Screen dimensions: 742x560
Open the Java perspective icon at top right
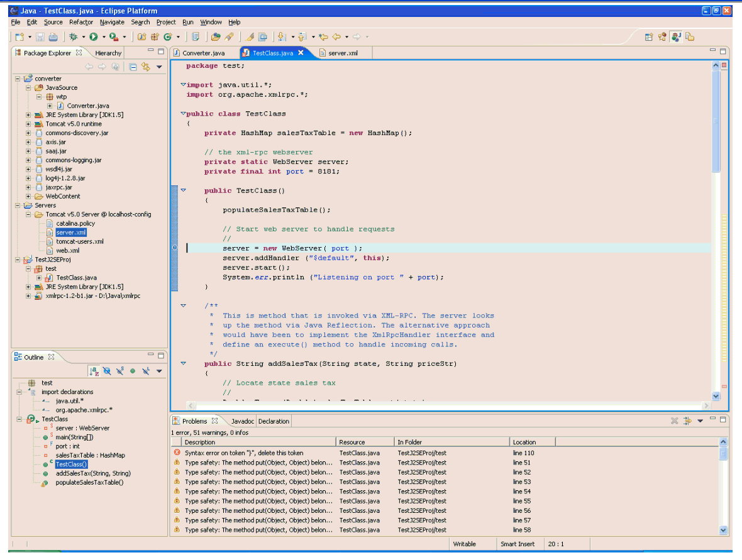pos(676,37)
